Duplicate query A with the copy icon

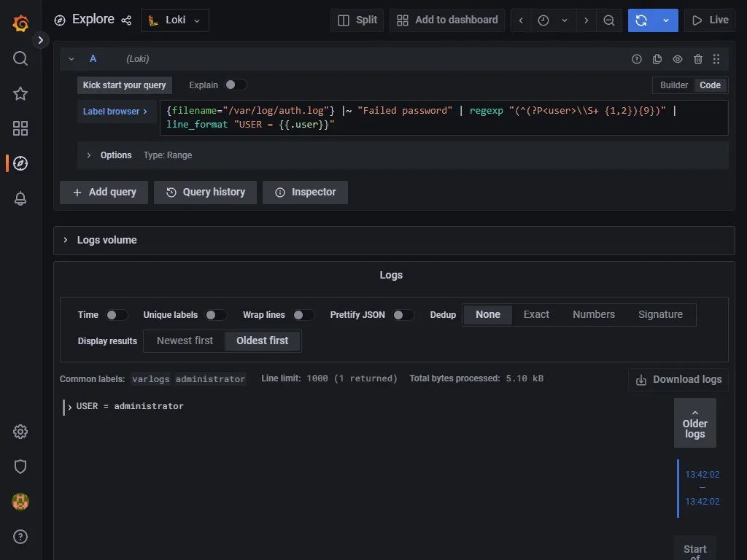[x=657, y=59]
